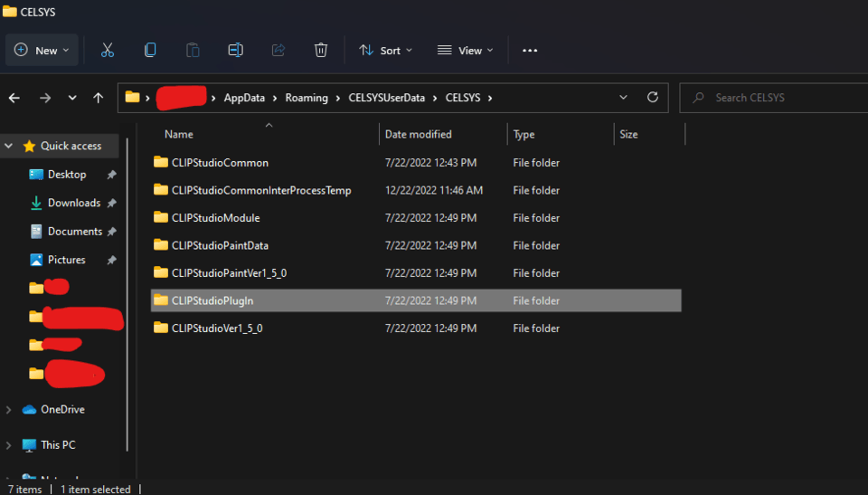Screen dimensions: 868x495
Task: Click AppData in the address breadcrumb
Action: click(x=245, y=98)
